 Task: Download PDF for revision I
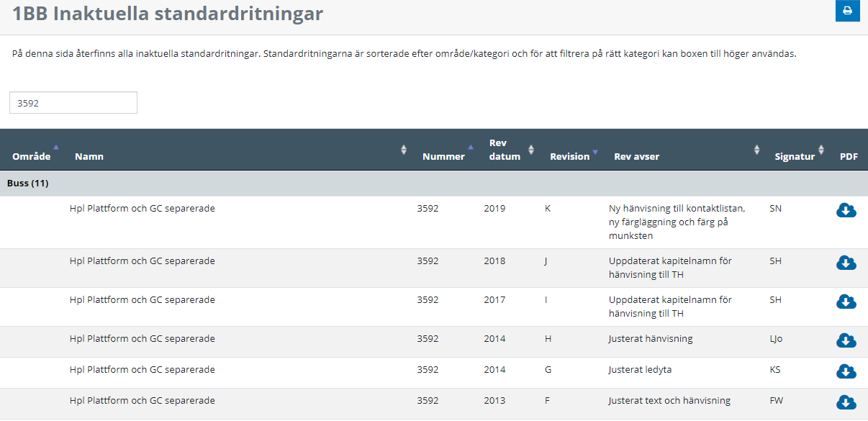click(846, 302)
